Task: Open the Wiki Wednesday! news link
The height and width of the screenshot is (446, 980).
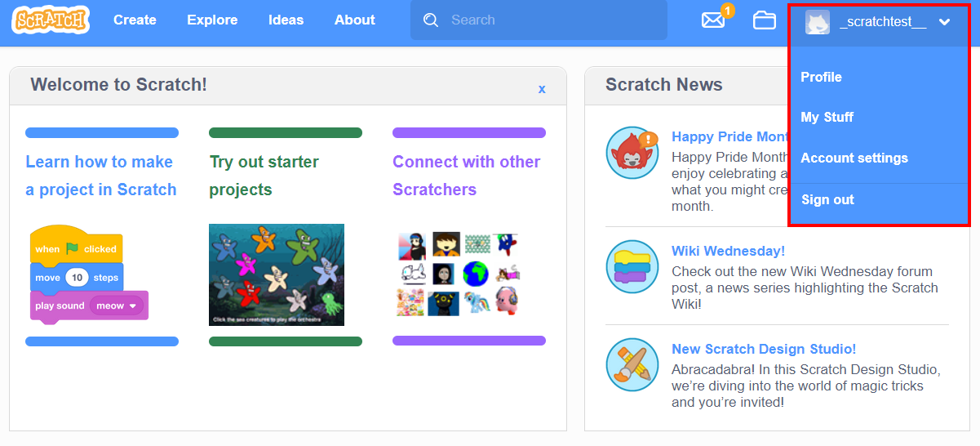Action: [x=728, y=251]
